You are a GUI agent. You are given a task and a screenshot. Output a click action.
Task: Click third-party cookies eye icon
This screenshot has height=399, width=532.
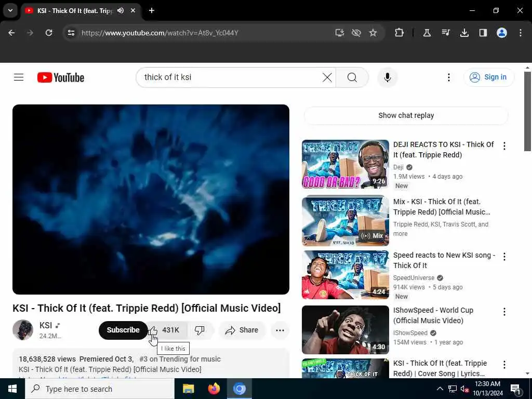(x=356, y=33)
